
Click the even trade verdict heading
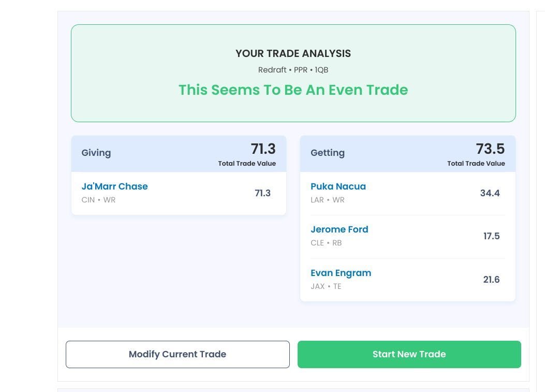pos(293,90)
